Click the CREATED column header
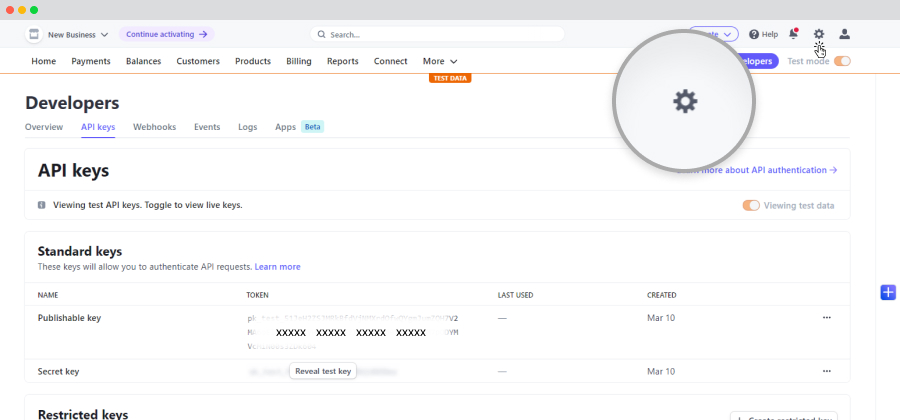 [662, 295]
